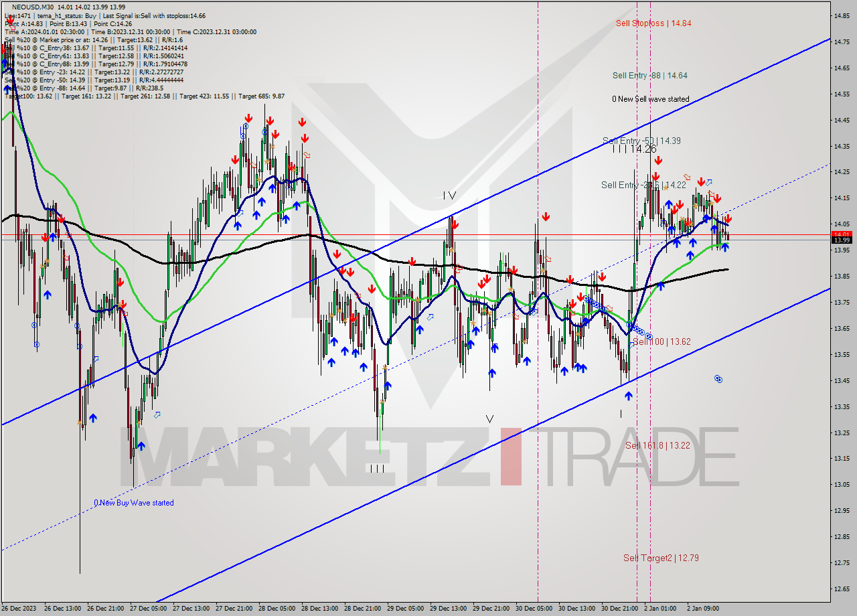This screenshot has width=857, height=616.
Task: Select the 'Sell Target2 | 12.79' label
Action: pos(661,558)
